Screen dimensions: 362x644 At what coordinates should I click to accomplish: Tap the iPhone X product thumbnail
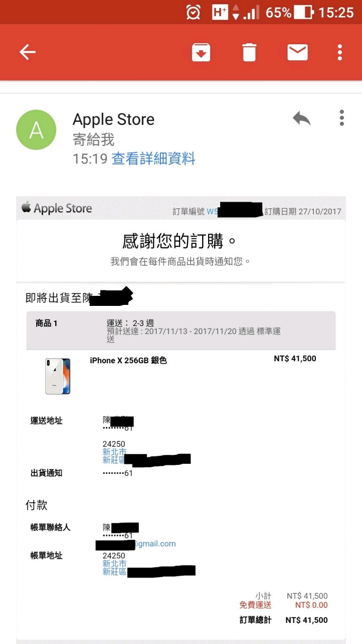pos(58,376)
